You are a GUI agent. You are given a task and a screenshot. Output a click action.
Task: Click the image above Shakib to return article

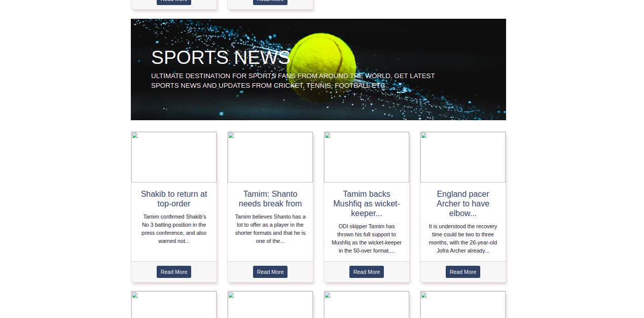(x=174, y=157)
